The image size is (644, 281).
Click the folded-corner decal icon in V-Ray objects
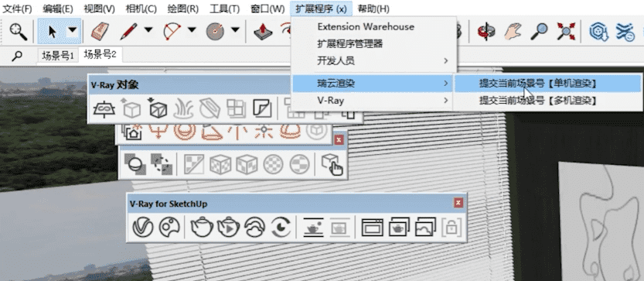pyautogui.click(x=262, y=108)
